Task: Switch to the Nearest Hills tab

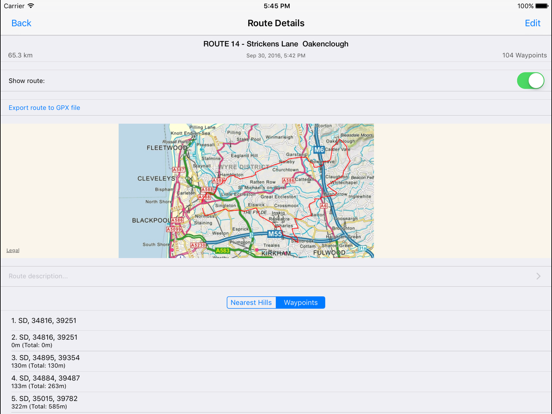Action: point(251,302)
